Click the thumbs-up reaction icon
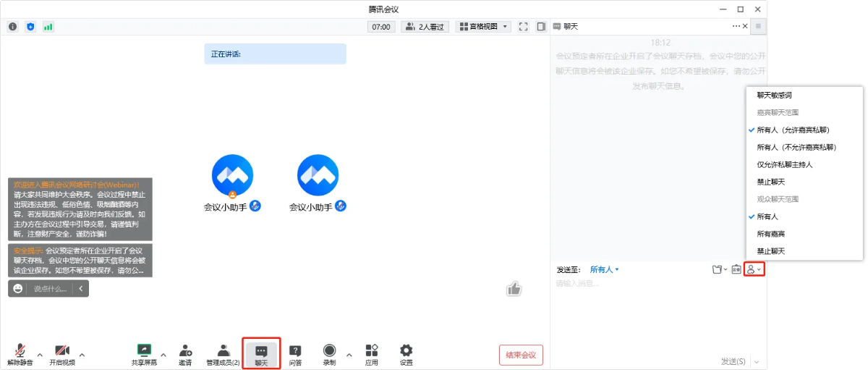This screenshot has width=868, height=370. pyautogui.click(x=514, y=289)
